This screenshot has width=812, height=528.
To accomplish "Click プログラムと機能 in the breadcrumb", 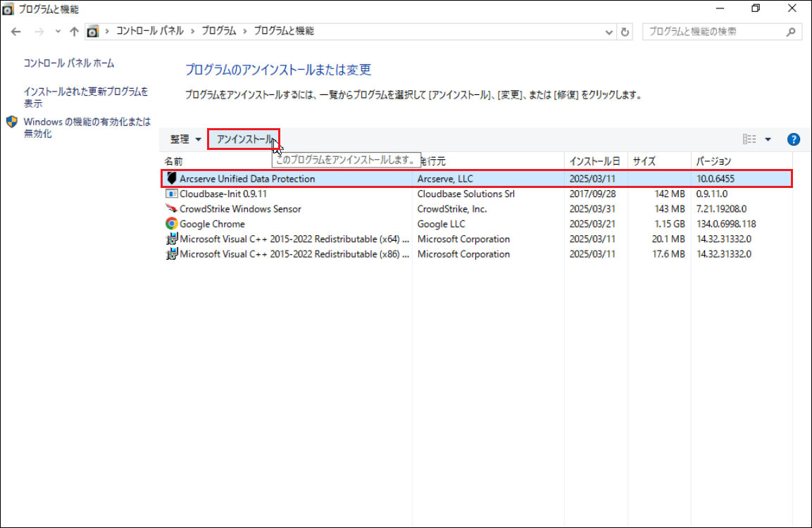I will (284, 31).
